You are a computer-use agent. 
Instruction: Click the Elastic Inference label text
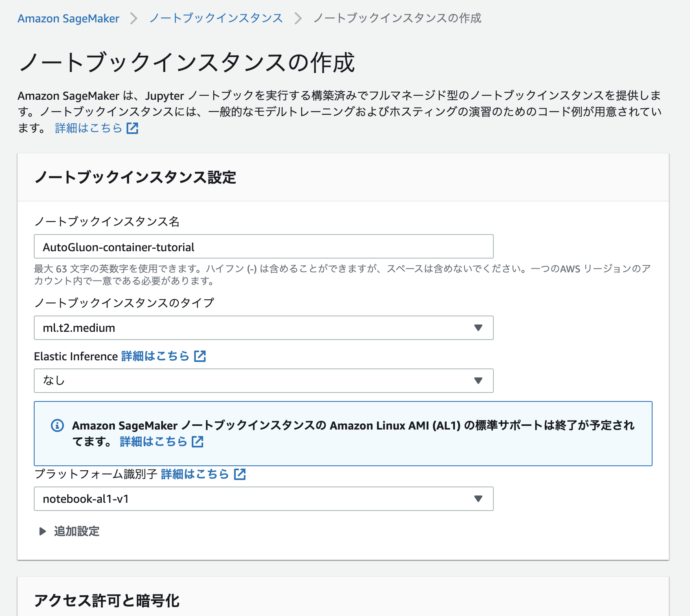click(x=76, y=356)
